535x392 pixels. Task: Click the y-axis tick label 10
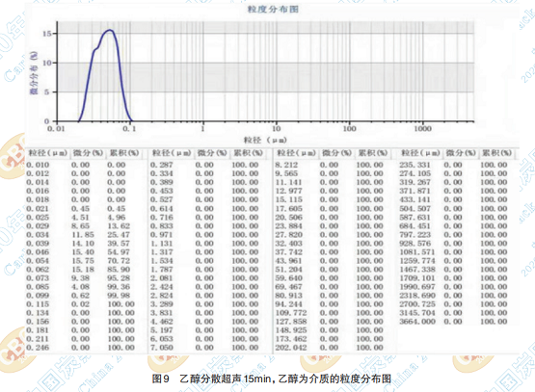click(46, 63)
